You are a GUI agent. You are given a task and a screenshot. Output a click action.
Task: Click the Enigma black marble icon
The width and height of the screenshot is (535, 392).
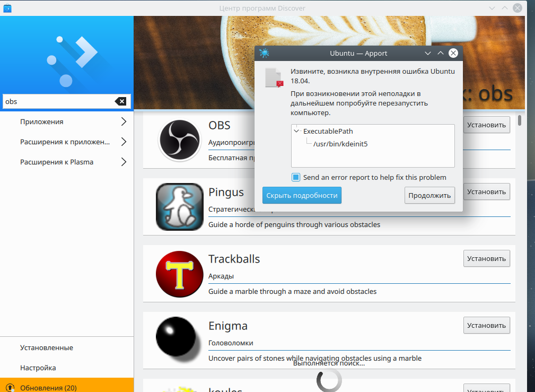[178, 339]
